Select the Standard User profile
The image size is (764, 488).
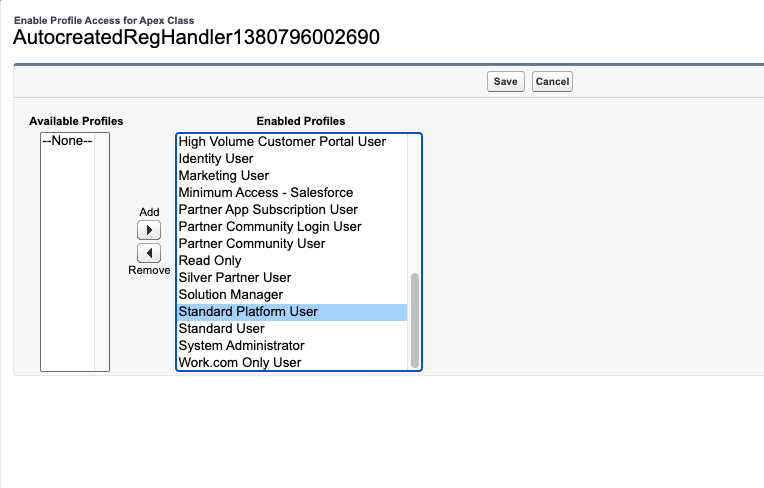[x=221, y=329]
